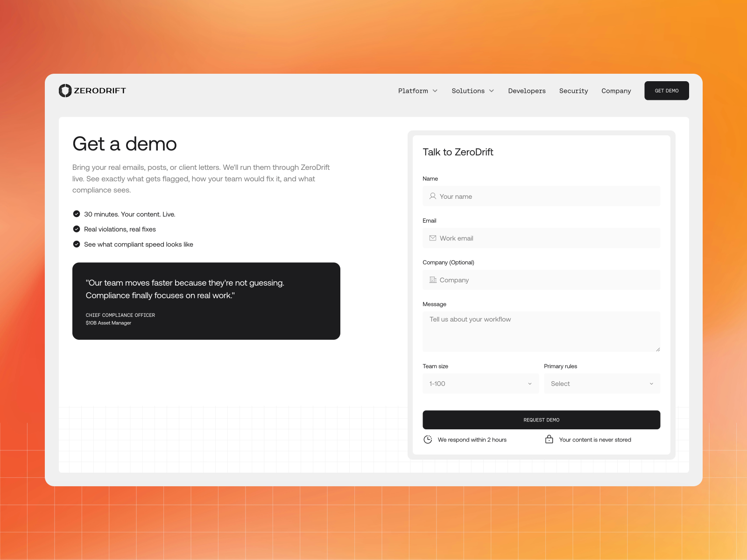Go to the Developers menu item
Viewport: 747px width, 560px height.
(527, 91)
